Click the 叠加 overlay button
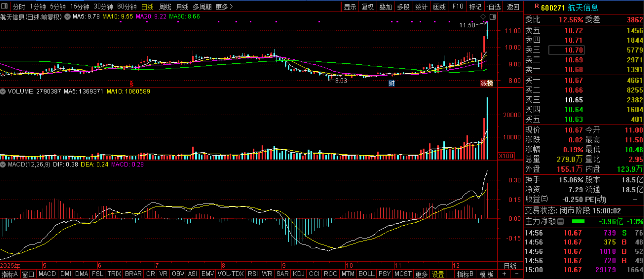The image size is (644, 279). tap(386, 7)
